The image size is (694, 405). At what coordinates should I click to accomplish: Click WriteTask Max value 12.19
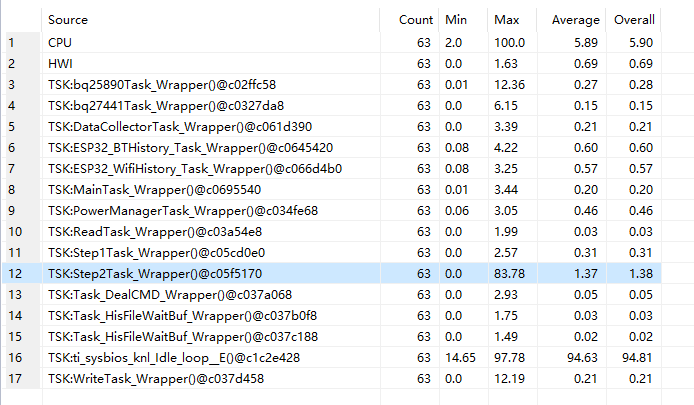(509, 379)
